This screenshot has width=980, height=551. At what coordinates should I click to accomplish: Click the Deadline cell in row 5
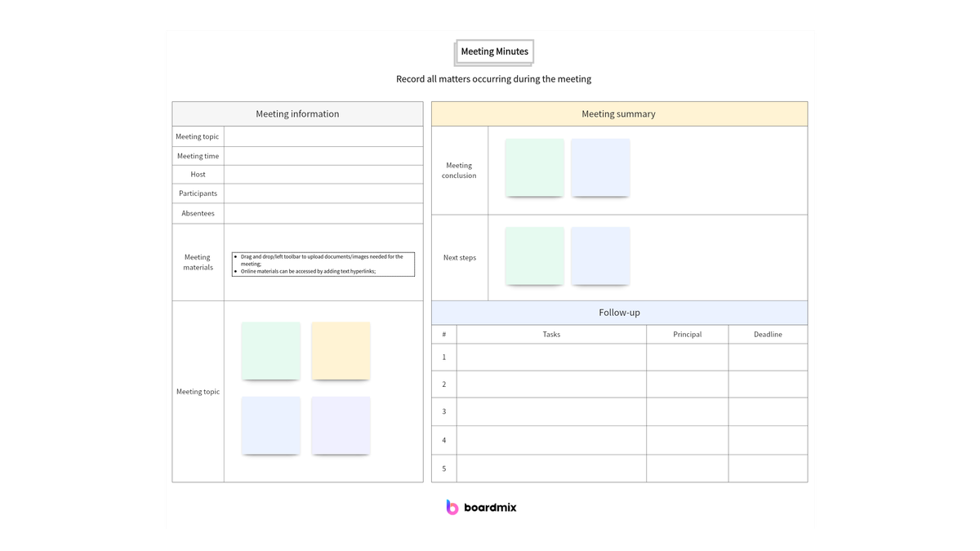(768, 469)
